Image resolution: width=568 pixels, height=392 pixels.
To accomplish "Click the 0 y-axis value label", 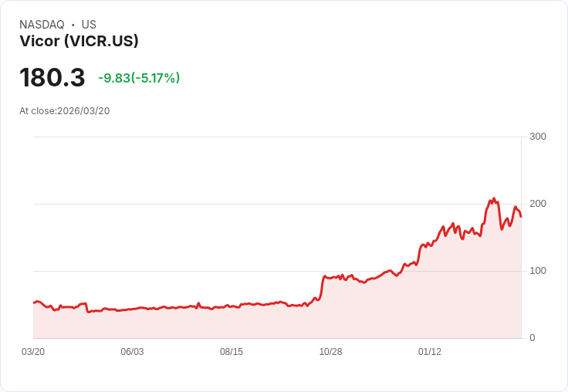I will click(x=532, y=338).
